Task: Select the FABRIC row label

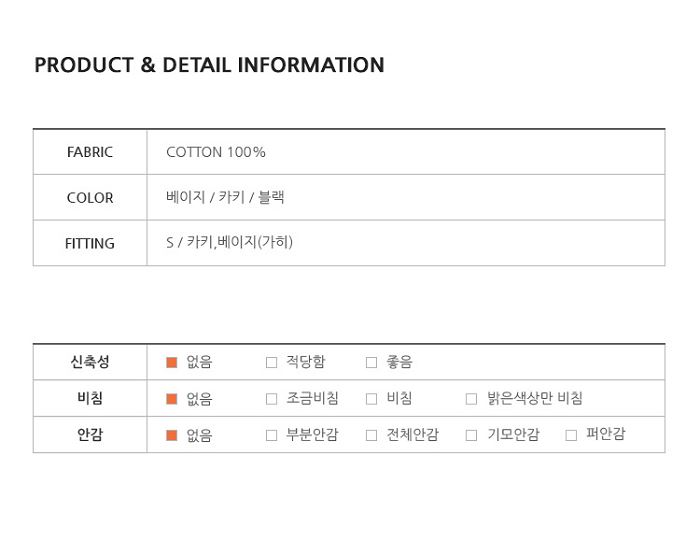Action: (90, 152)
